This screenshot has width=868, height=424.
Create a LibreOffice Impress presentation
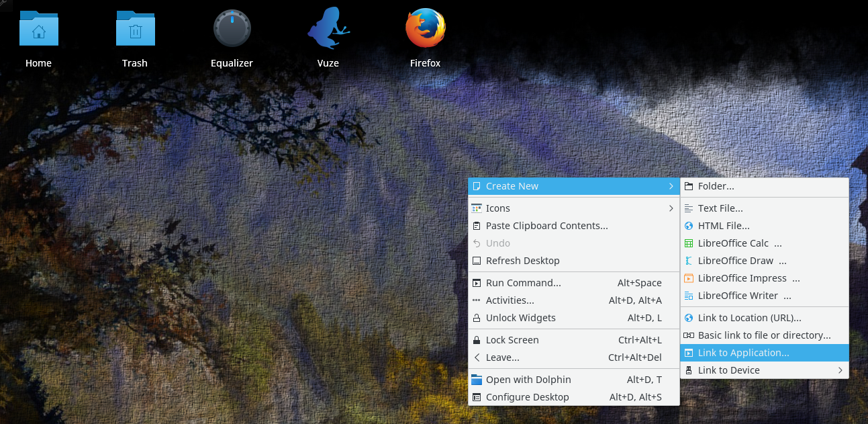[765, 278]
